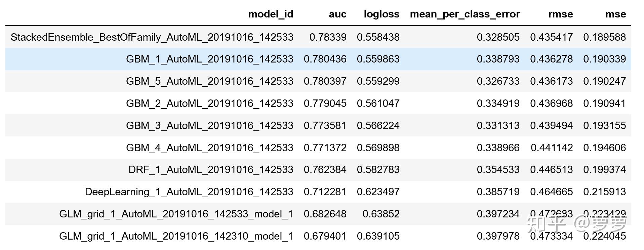
Task: Click the GBM_1_AutoML model id cell
Action: coord(209,59)
